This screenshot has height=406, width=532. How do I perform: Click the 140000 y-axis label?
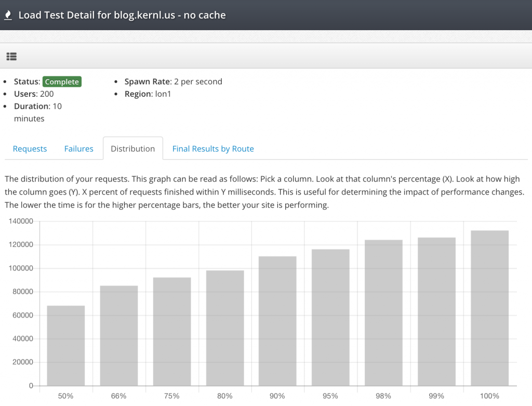(x=21, y=221)
